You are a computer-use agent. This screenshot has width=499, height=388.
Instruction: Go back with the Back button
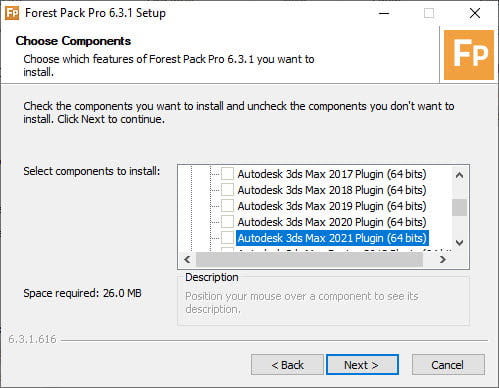(287, 365)
